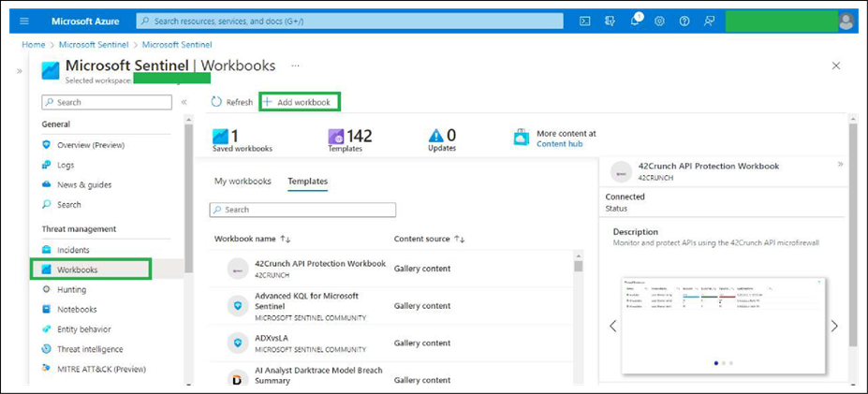Click the ADXvsLA shield icon

point(238,343)
